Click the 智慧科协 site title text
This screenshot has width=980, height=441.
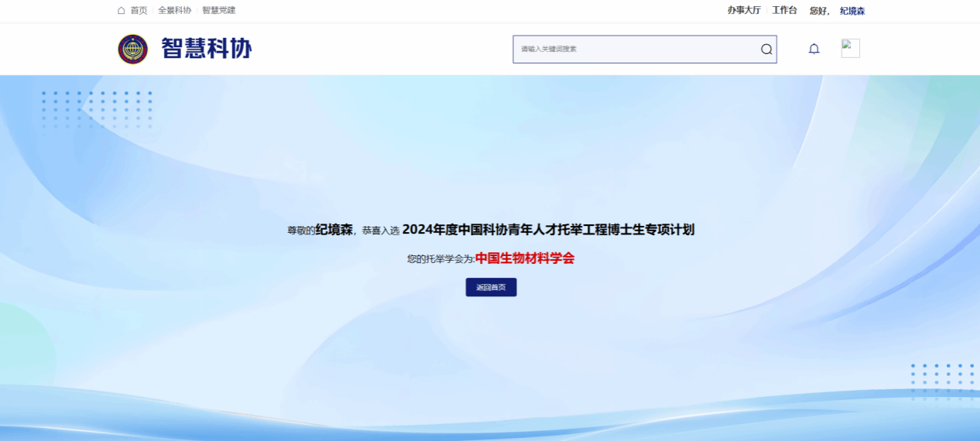206,49
